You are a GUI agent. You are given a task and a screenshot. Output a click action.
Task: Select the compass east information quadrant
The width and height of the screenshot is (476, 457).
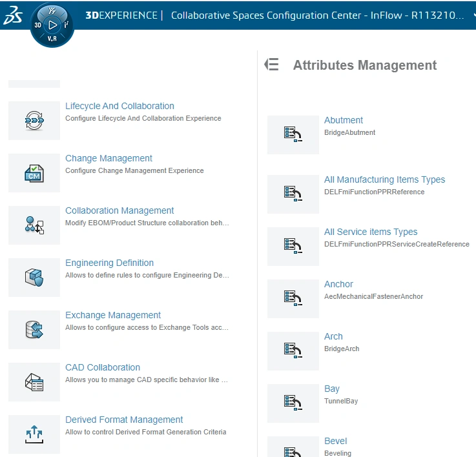[67, 25]
